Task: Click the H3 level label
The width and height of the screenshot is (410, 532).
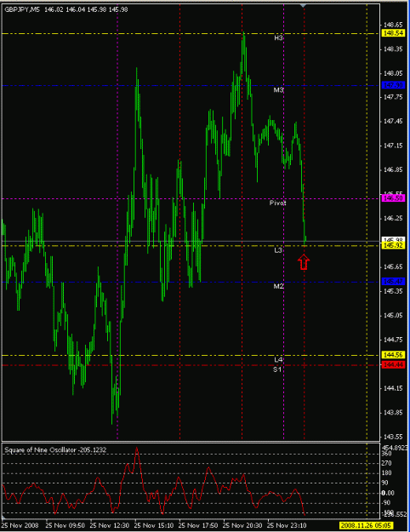Action: pyautogui.click(x=278, y=38)
